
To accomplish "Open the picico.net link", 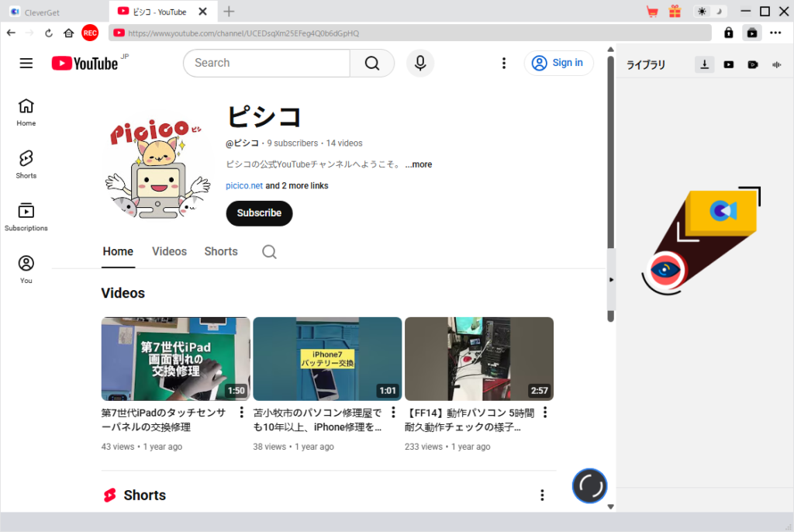I will pos(244,185).
